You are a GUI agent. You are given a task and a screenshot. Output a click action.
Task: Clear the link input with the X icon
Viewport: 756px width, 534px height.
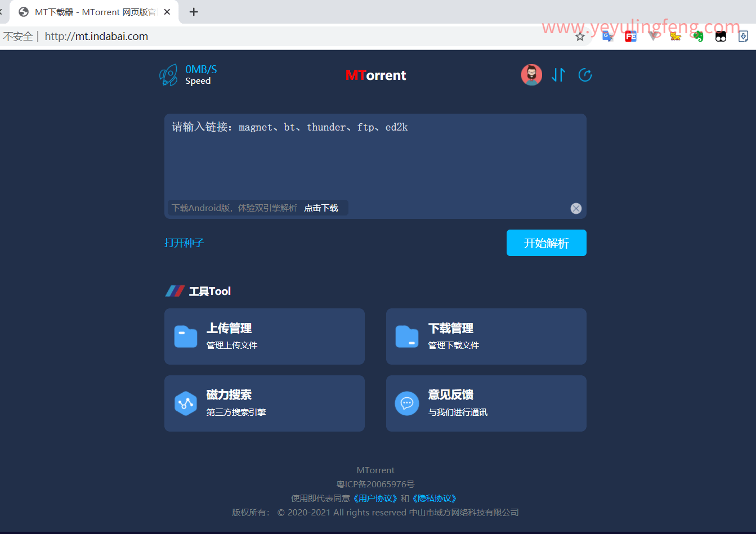576,208
